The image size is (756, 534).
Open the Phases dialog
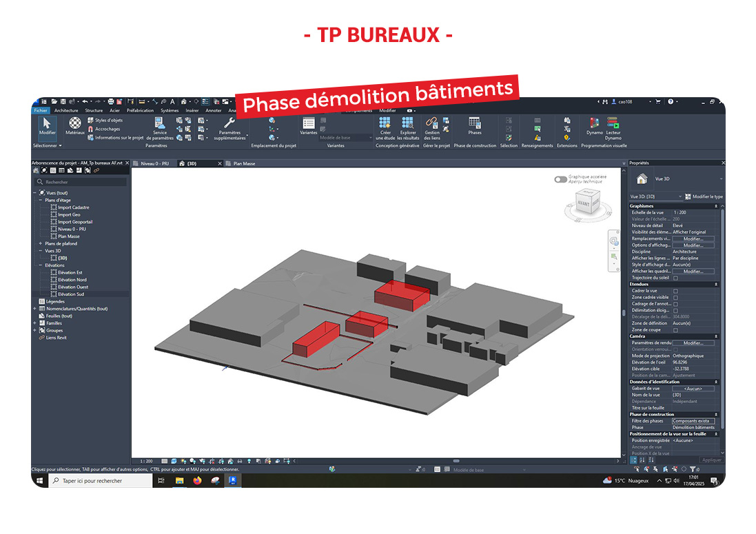pyautogui.click(x=474, y=126)
